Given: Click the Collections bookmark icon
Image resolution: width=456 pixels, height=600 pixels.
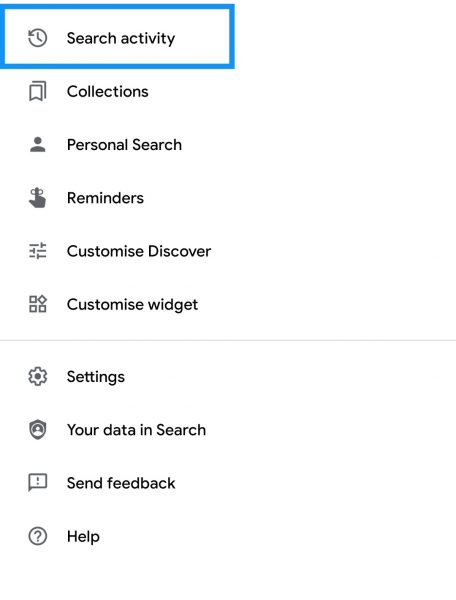Looking at the screenshot, I should tap(37, 91).
